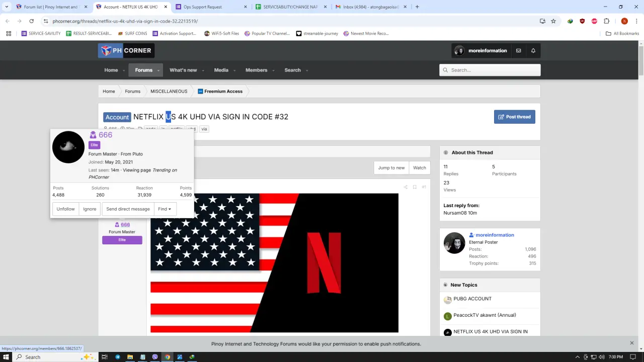
Task: Click the Post thread button
Action: tap(514, 117)
